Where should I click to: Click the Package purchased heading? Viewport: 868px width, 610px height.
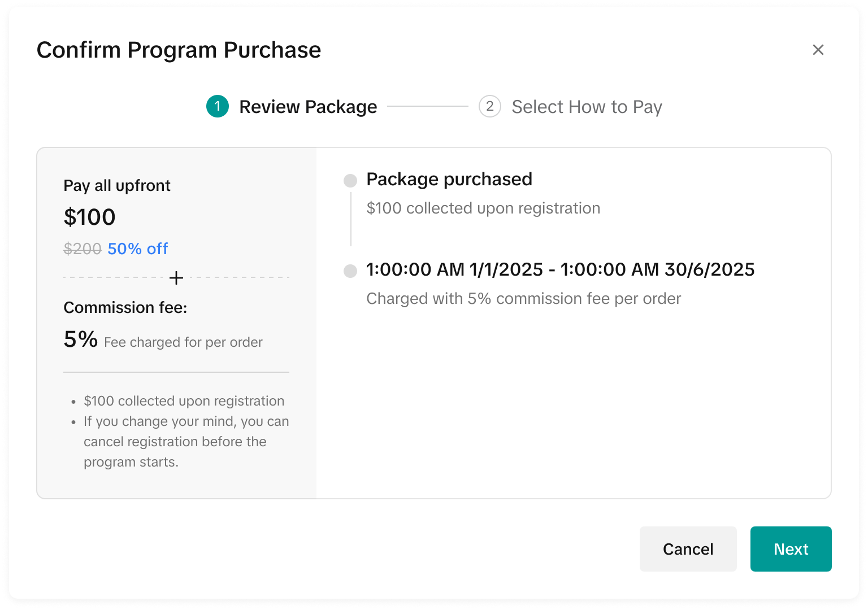[x=449, y=179]
